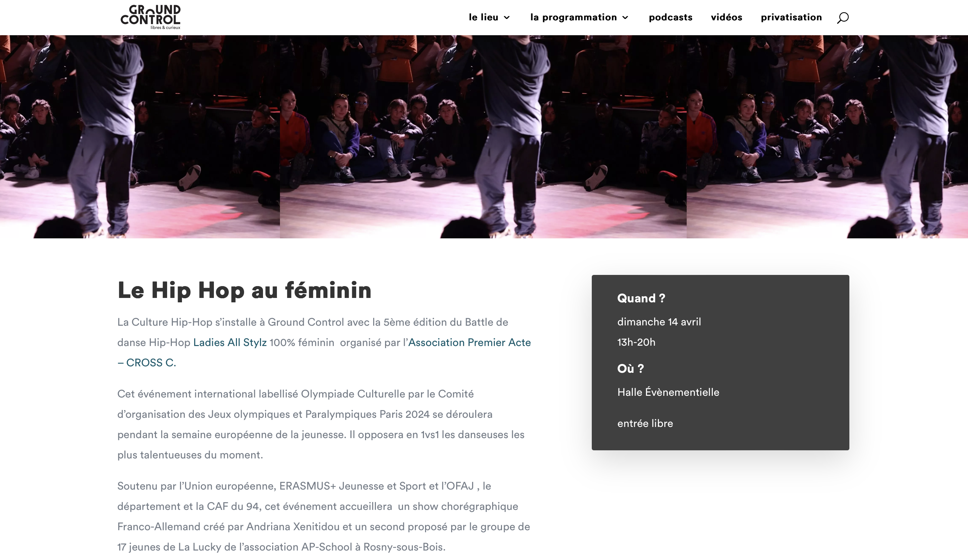
Task: Click the entrée libre text
Action: [645, 423]
